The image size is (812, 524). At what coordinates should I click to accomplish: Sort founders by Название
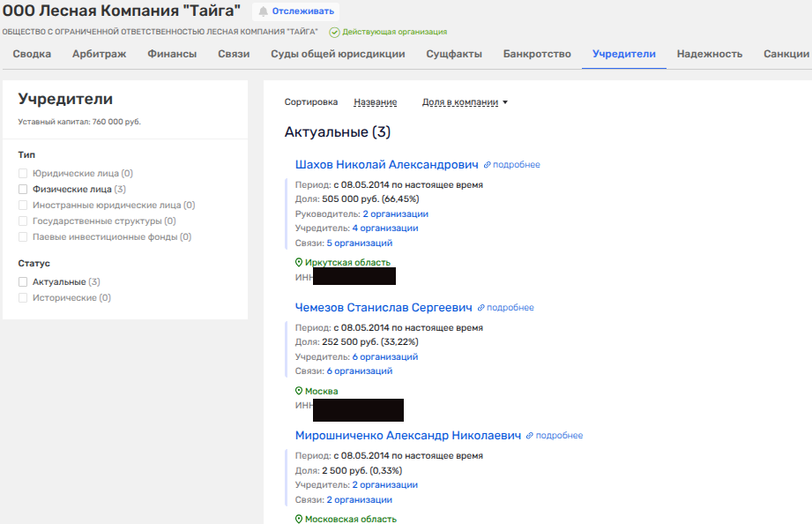[375, 102]
